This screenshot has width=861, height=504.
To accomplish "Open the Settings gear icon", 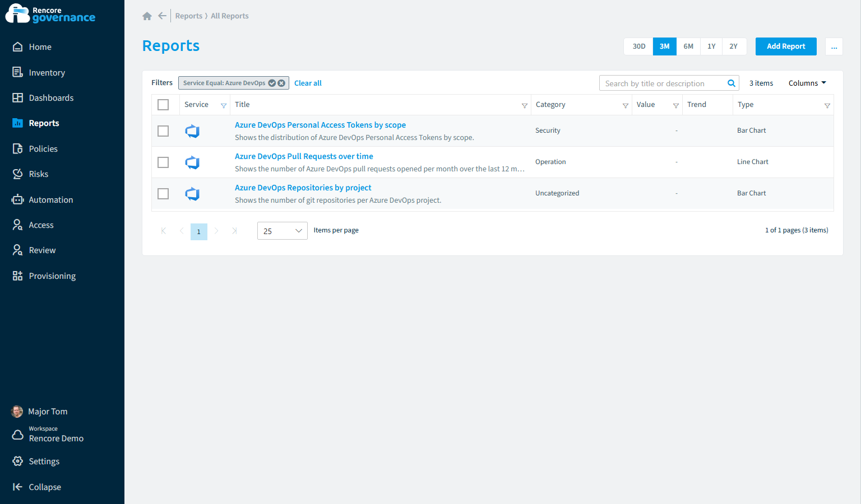I will pyautogui.click(x=18, y=461).
